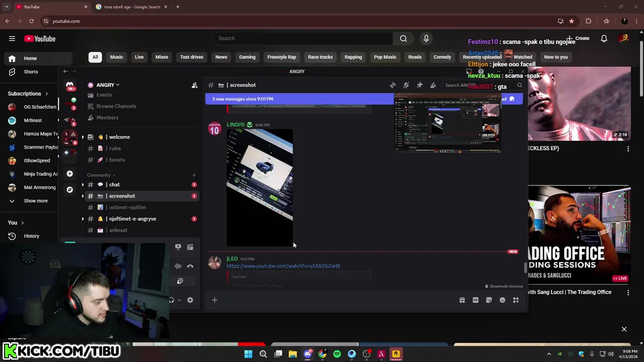View LINDI15's car screenshot image
The image size is (644, 362).
point(260,188)
